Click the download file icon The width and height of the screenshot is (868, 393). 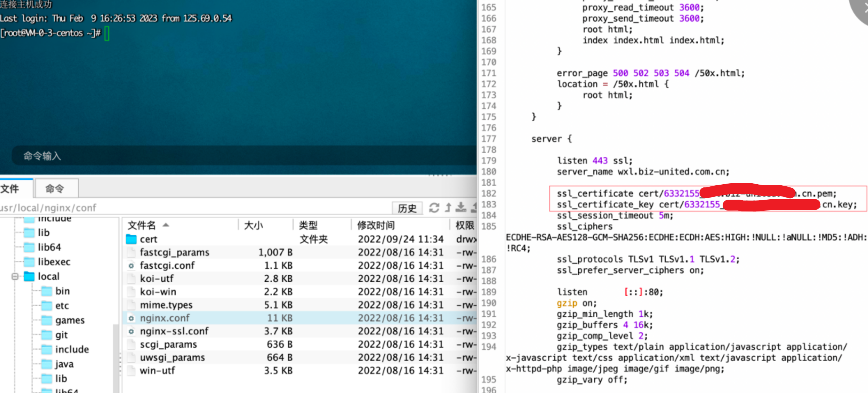coord(461,207)
